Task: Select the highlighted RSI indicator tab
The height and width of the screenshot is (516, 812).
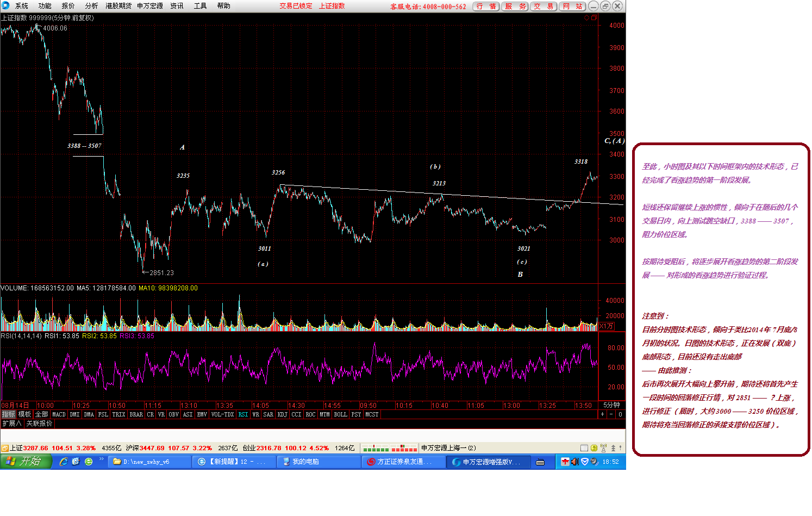Action: click(x=243, y=414)
